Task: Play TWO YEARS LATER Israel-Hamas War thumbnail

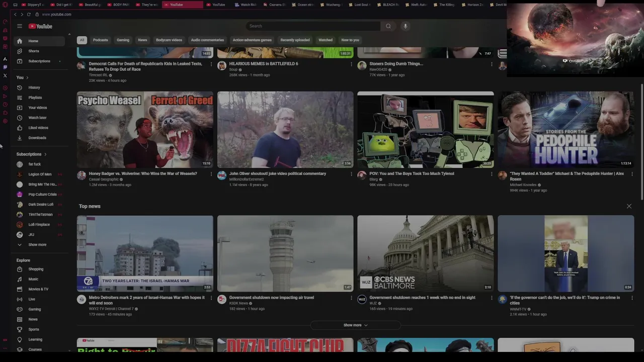Action: [145, 253]
